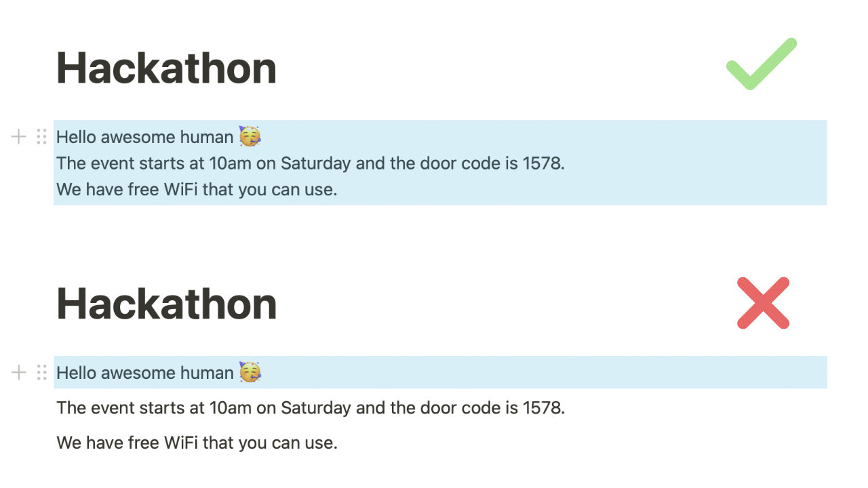Click "Hello awesome human" text in the checkmark example
The image size is (868, 488).
(144, 137)
